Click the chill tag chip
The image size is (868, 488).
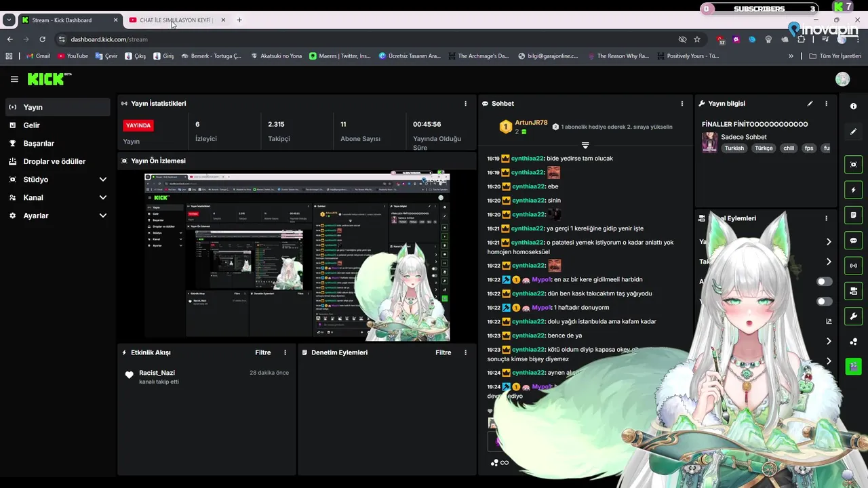788,148
